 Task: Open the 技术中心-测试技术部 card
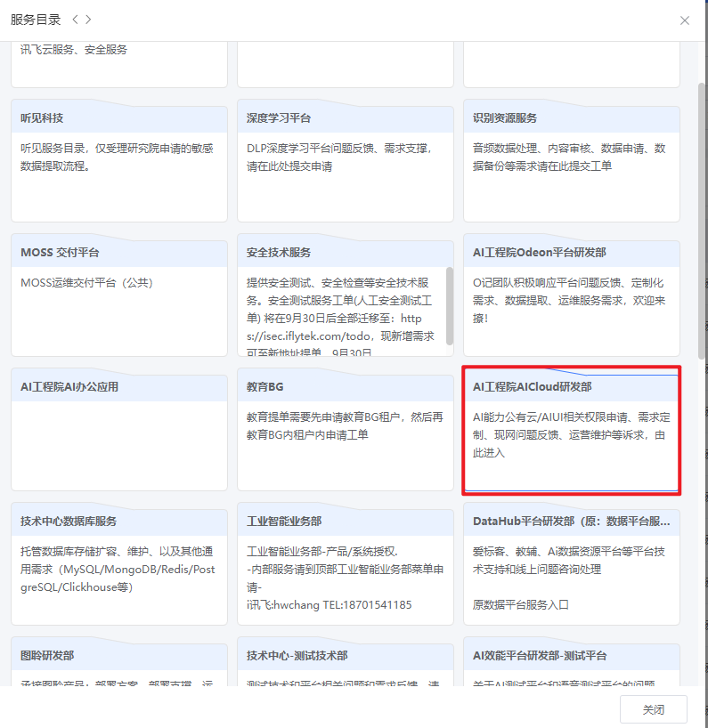[x=346, y=661]
